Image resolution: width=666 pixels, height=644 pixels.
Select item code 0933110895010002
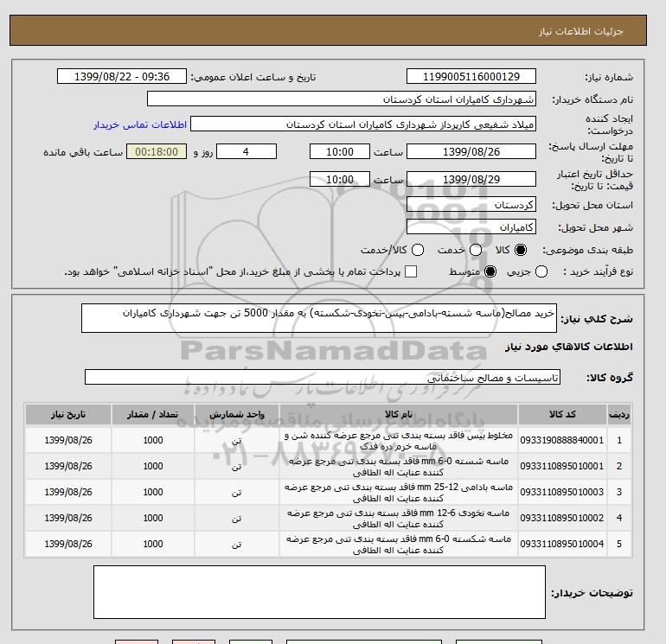(x=562, y=518)
